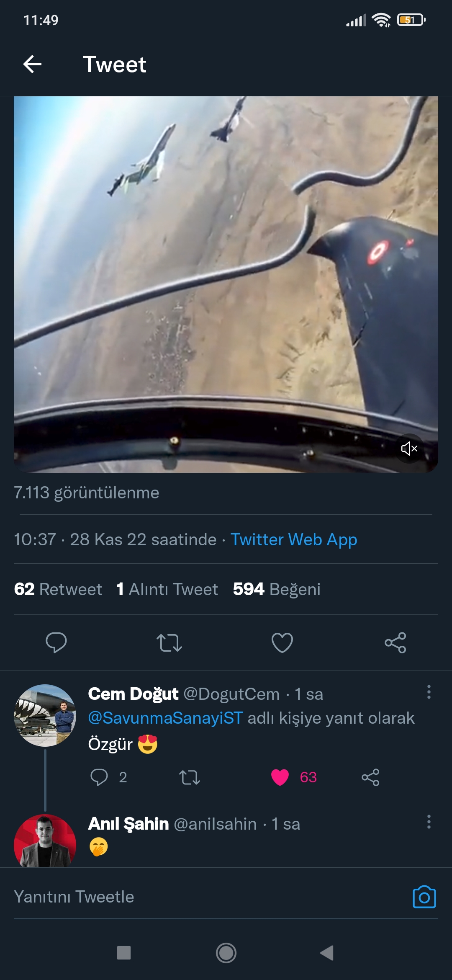Unmute the video with the speaker icon

click(409, 449)
